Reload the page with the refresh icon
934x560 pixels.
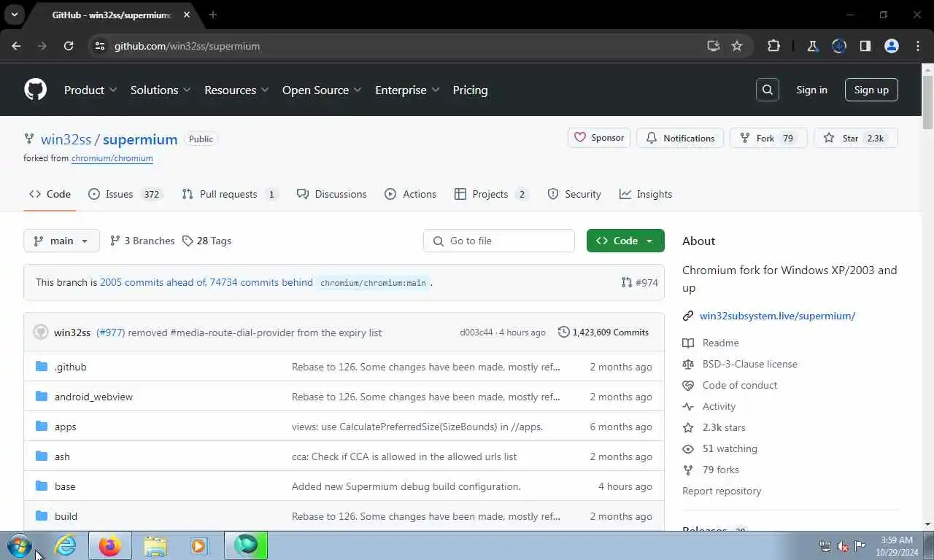click(x=69, y=46)
